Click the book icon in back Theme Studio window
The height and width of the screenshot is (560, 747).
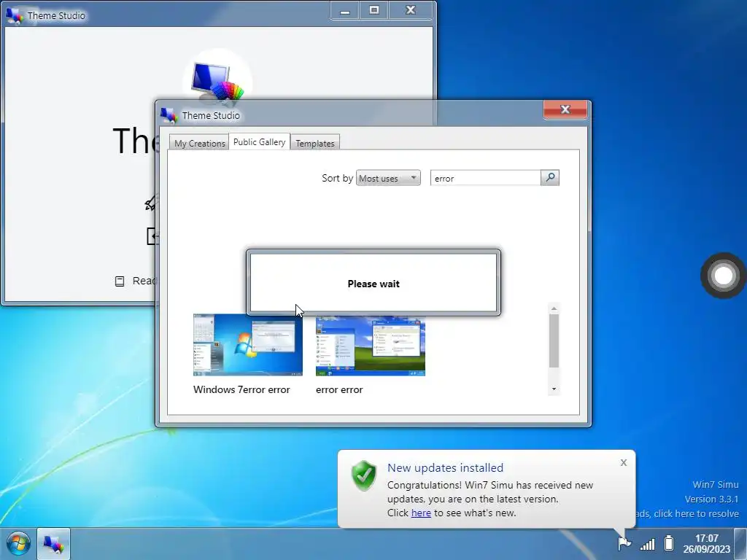(120, 281)
